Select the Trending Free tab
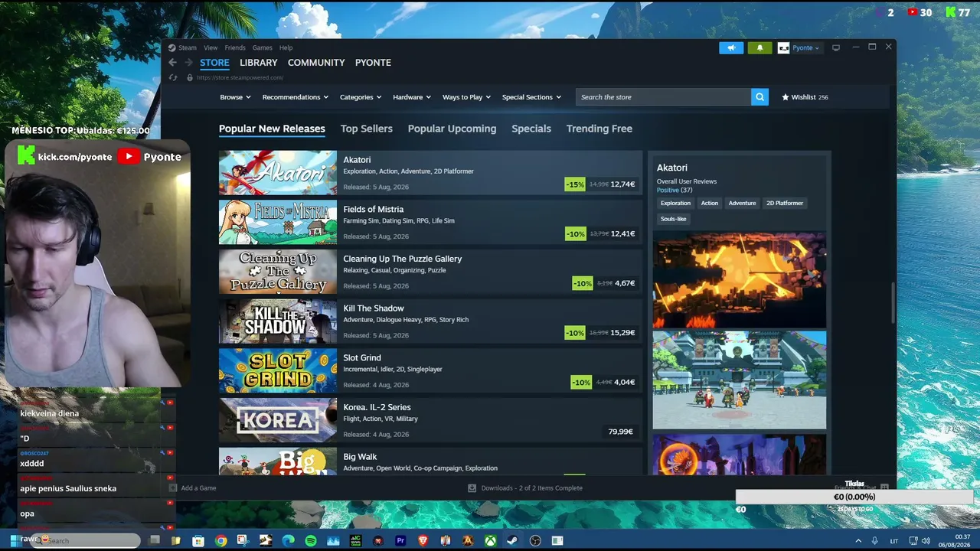This screenshot has width=980, height=551. tap(599, 129)
